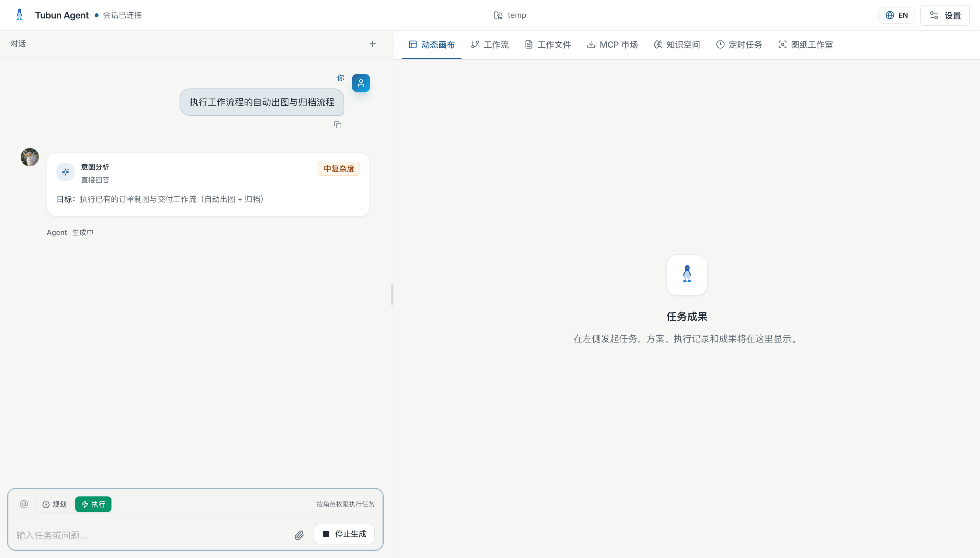
Task: Click the temp workspace name
Action: (x=517, y=15)
